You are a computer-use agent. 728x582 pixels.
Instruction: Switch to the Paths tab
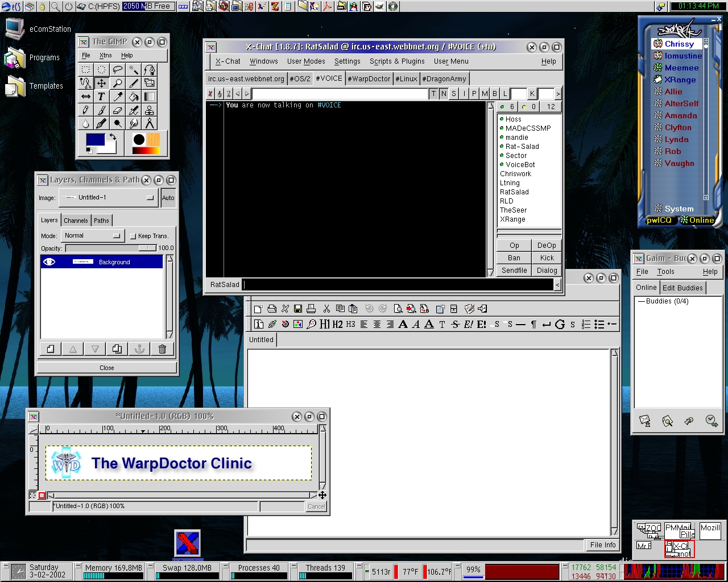101,221
